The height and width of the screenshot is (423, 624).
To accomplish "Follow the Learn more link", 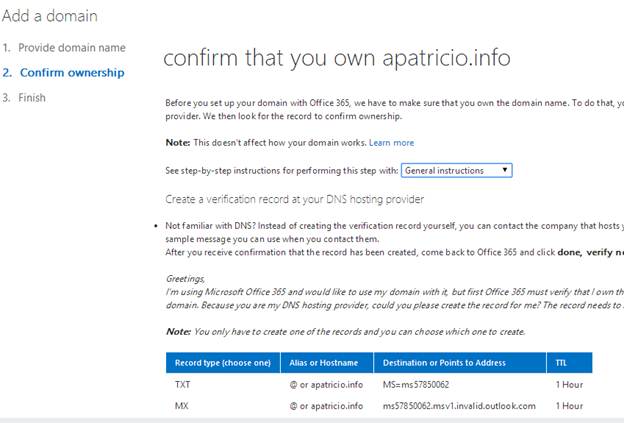I will (x=391, y=142).
